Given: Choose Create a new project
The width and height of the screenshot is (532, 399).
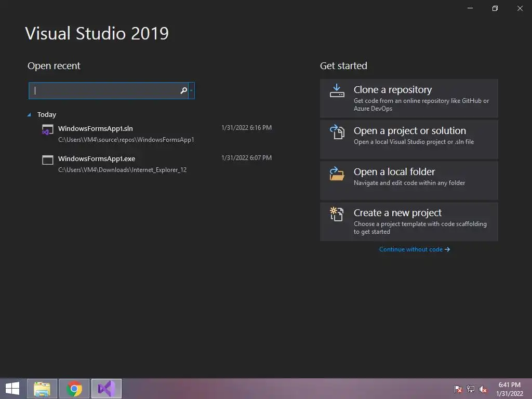Looking at the screenshot, I should click(409, 221).
